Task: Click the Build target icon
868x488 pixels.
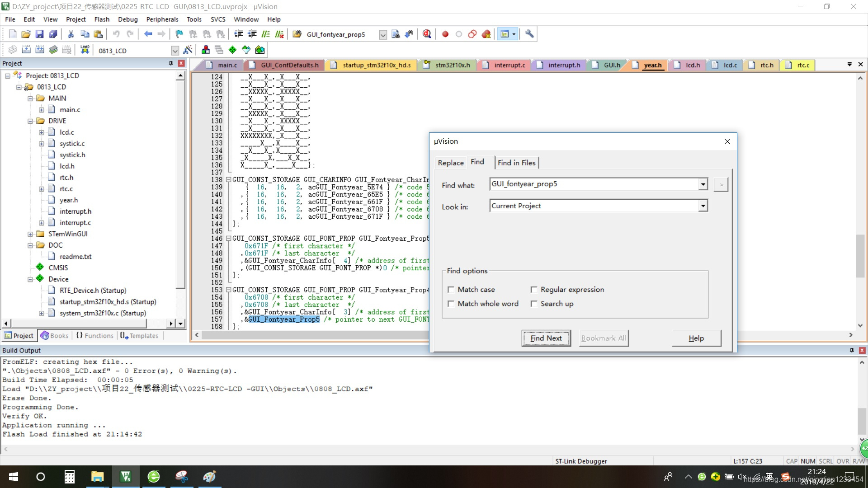Action: [x=26, y=50]
